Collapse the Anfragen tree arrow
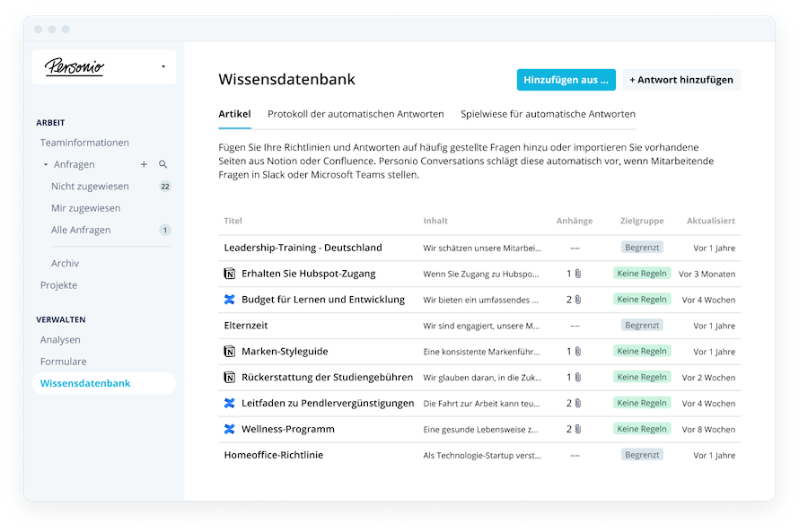The height and width of the screenshot is (532, 799). click(46, 164)
